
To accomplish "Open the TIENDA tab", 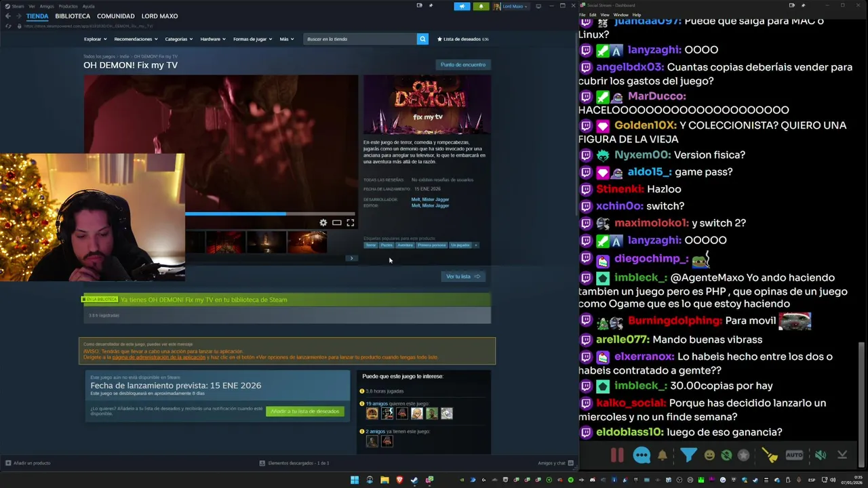I will click(x=37, y=16).
